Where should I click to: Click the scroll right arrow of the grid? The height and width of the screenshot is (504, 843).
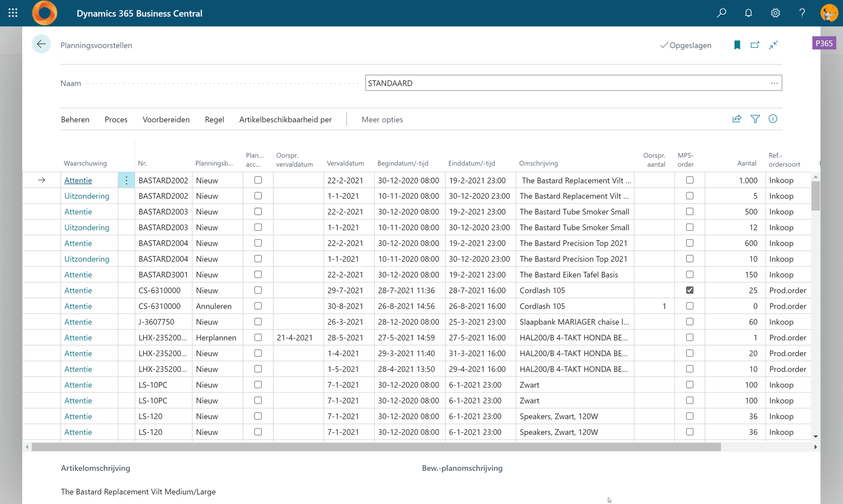coord(815,447)
